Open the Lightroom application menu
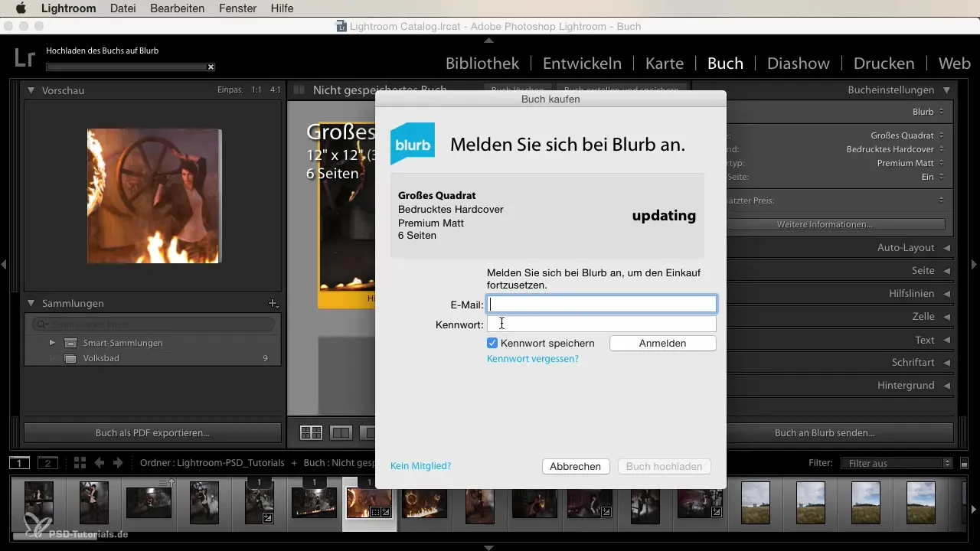 pyautogui.click(x=70, y=8)
